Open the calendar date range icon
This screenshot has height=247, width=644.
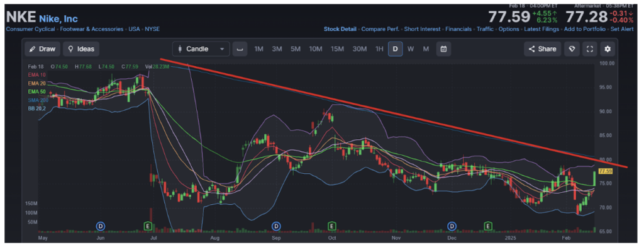pos(443,49)
